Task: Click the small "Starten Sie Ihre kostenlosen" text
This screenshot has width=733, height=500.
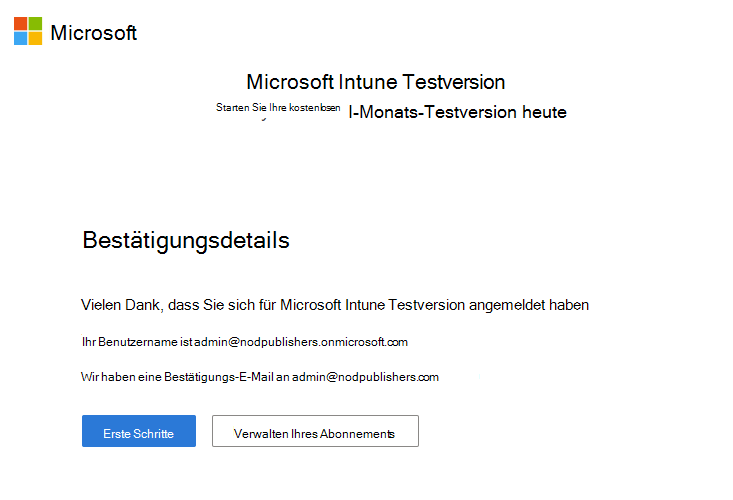Action: 278,107
